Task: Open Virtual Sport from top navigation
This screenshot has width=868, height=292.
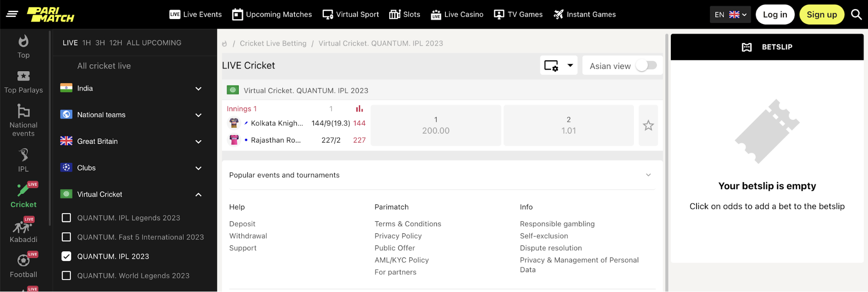Action: tap(351, 14)
